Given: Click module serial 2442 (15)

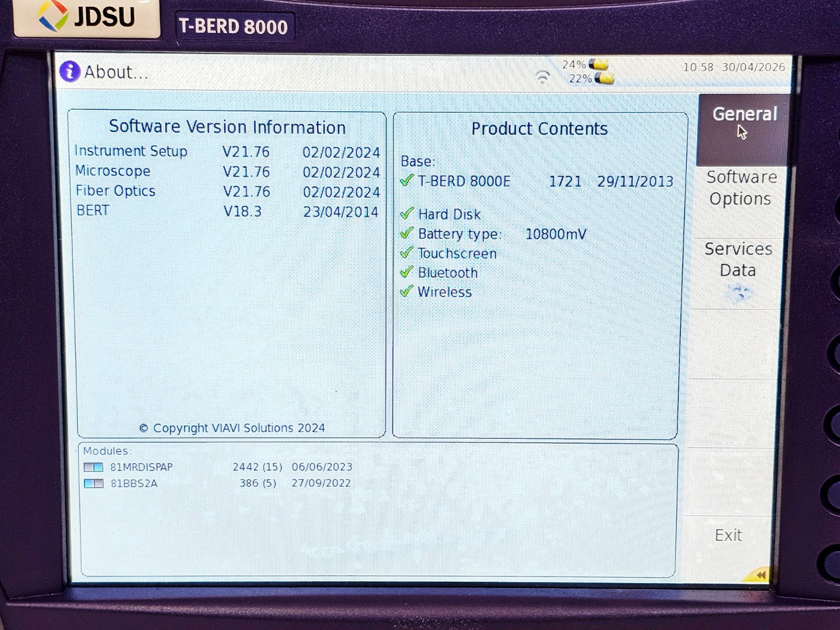Looking at the screenshot, I should (x=258, y=467).
